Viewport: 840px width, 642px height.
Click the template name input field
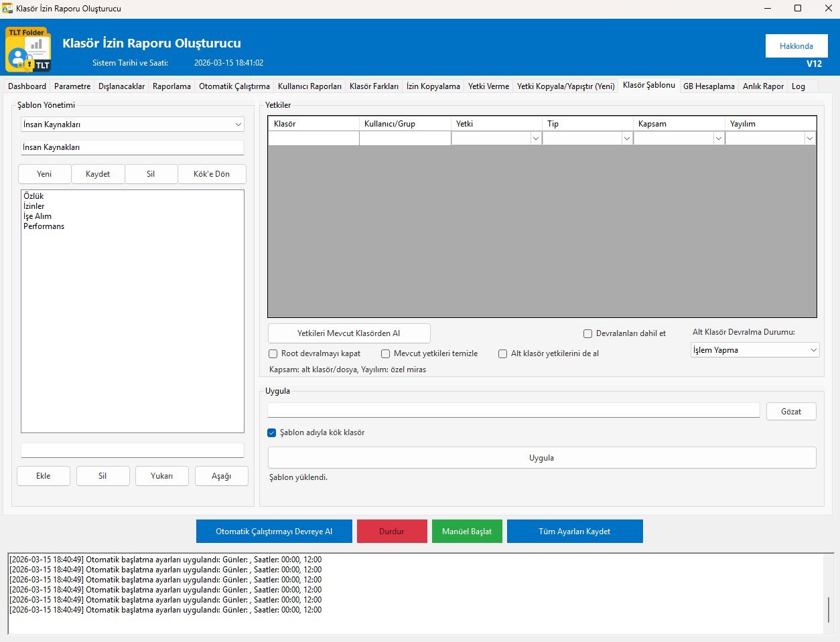(132, 147)
